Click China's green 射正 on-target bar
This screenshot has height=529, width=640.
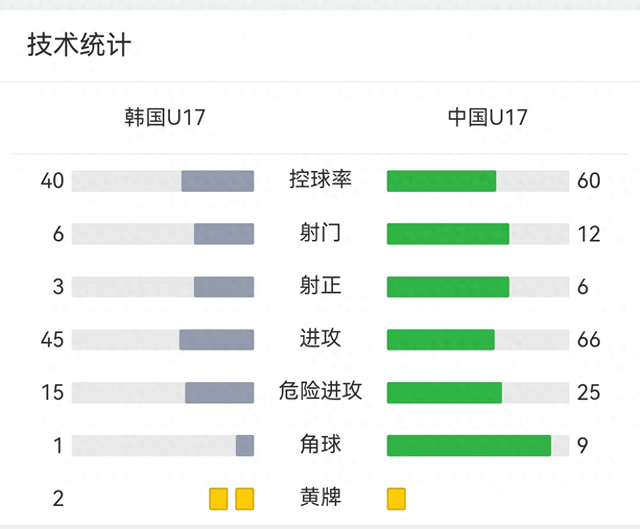pos(448,287)
